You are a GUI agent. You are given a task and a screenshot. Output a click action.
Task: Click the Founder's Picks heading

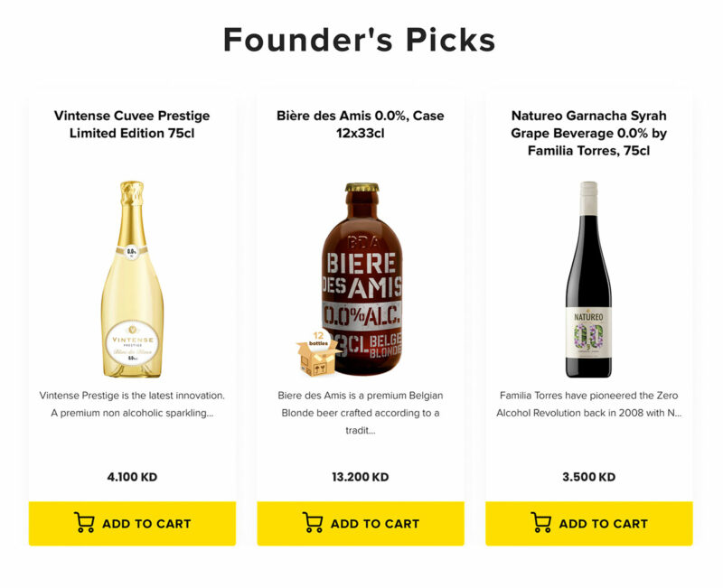(x=361, y=41)
